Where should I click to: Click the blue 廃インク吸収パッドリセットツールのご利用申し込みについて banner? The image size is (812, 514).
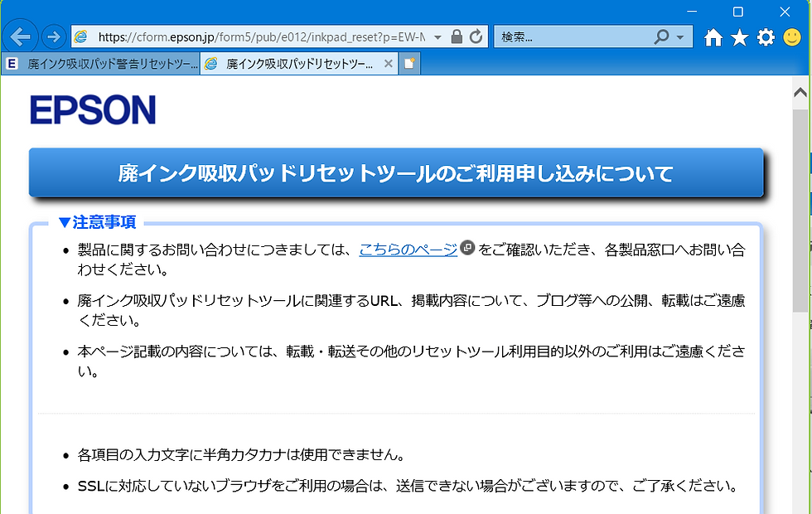[396, 172]
